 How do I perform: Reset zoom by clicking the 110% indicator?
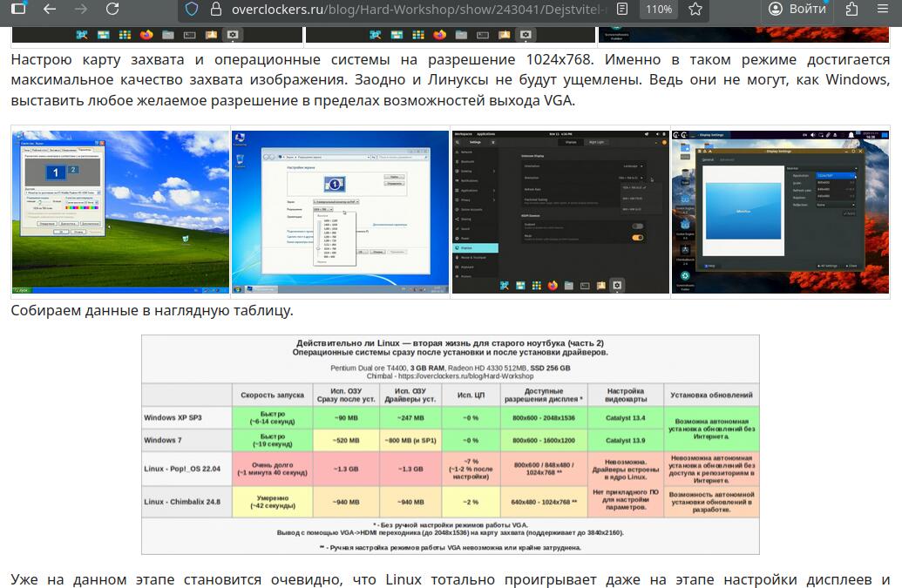pos(659,9)
